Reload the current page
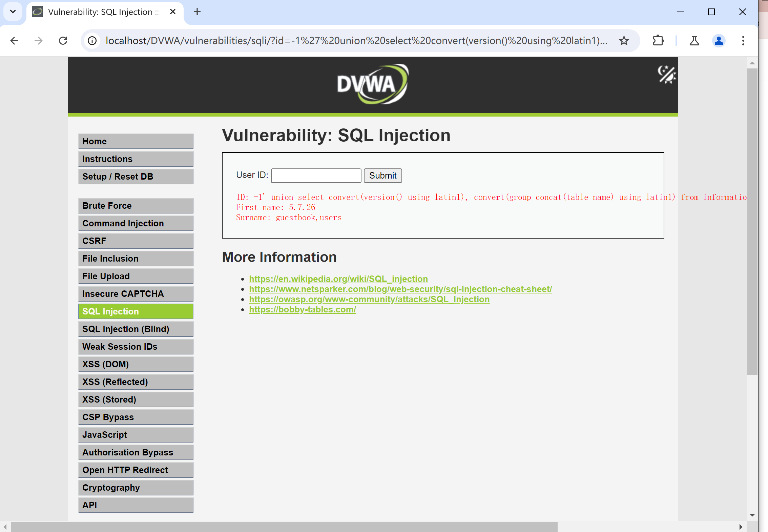The height and width of the screenshot is (532, 768). click(x=63, y=41)
